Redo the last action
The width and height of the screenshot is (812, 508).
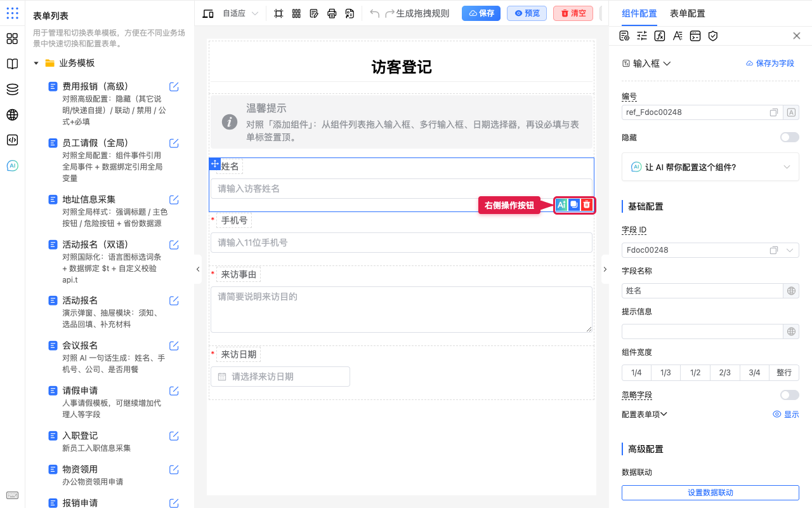coord(390,13)
